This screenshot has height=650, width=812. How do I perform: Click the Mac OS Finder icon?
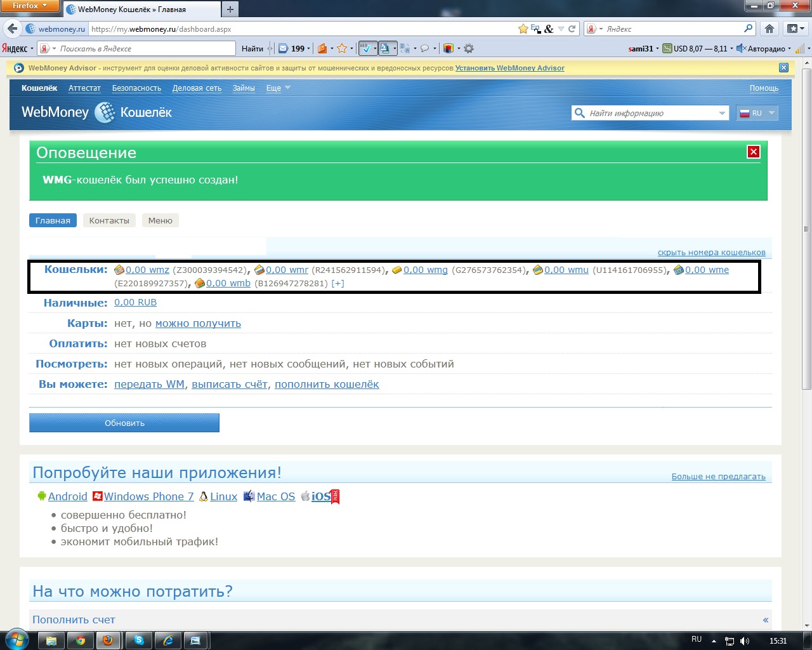click(x=249, y=496)
